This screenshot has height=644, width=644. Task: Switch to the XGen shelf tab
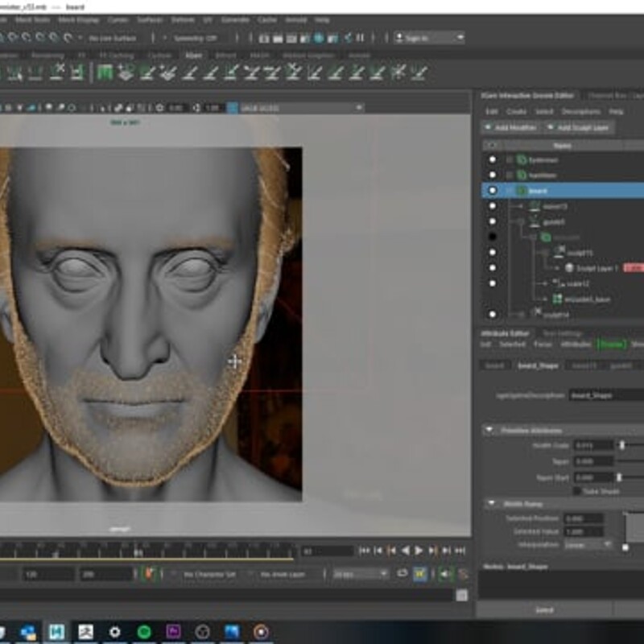(193, 55)
